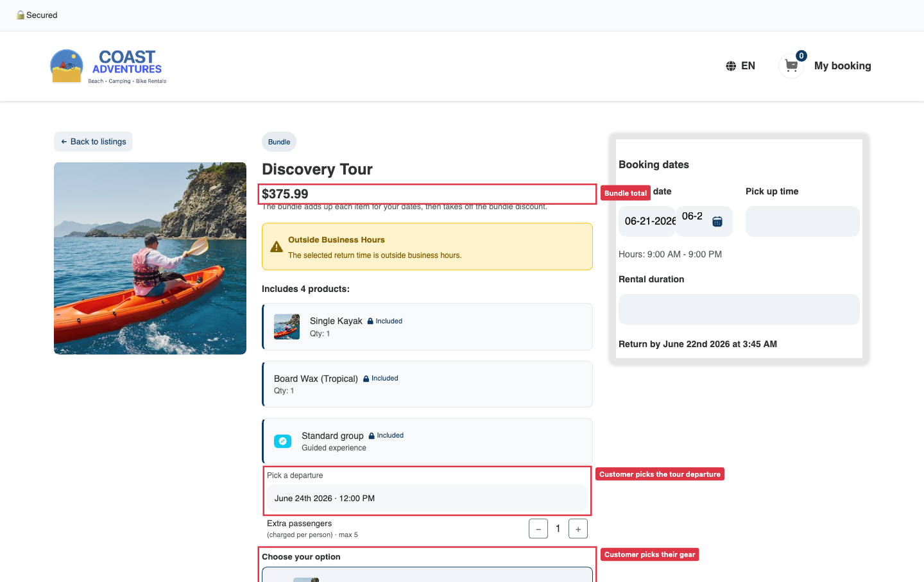Click the Secured padlock icon

(21, 15)
